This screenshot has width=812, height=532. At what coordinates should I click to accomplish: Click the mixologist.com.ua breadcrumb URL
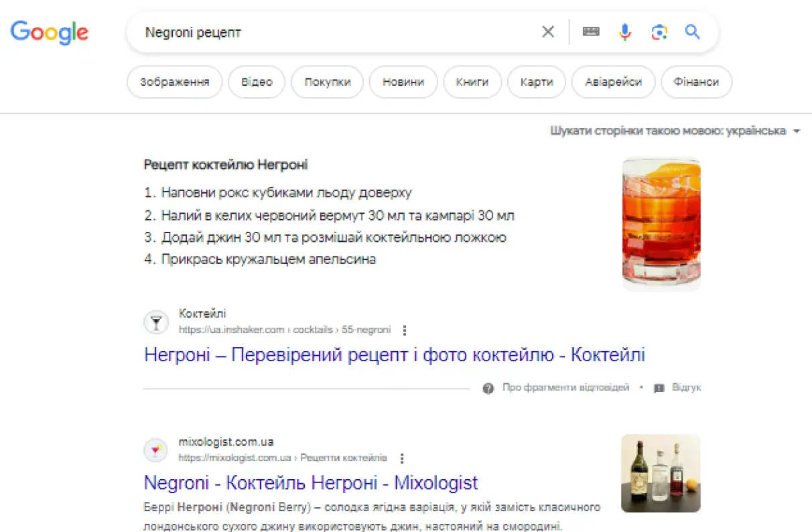point(283,458)
